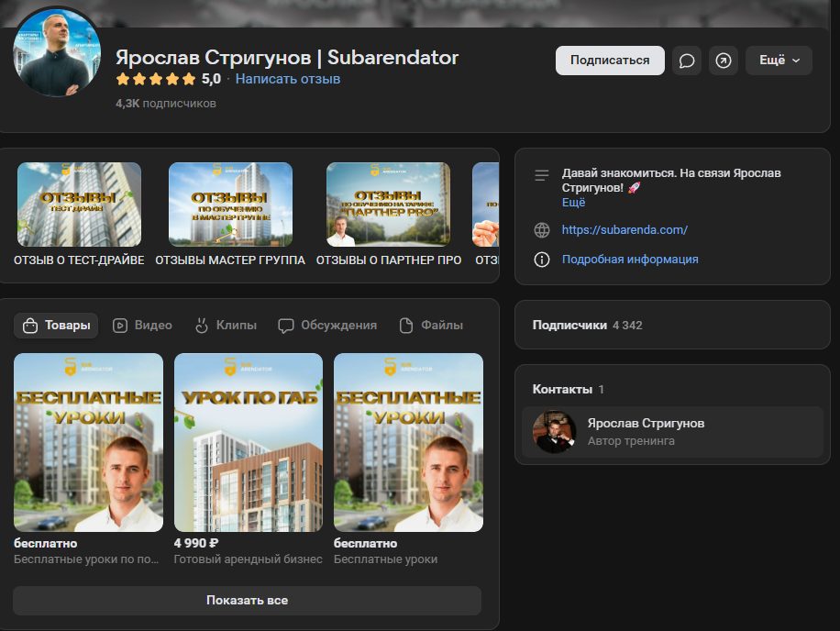This screenshot has width=840, height=631.
Task: Click the info circle icon
Action: pos(542,260)
